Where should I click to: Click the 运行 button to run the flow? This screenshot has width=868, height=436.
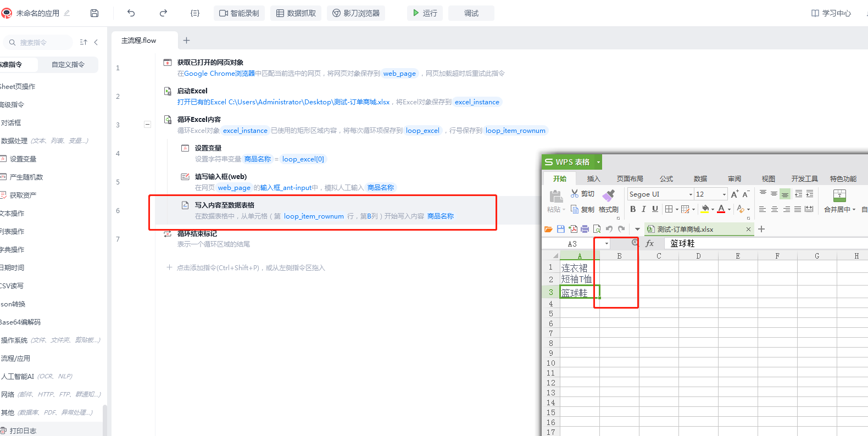tap(425, 13)
